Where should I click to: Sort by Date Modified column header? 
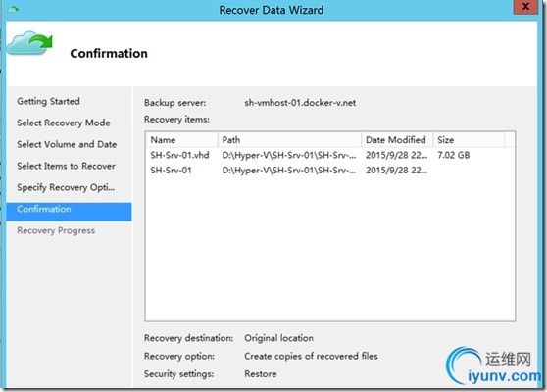(397, 140)
